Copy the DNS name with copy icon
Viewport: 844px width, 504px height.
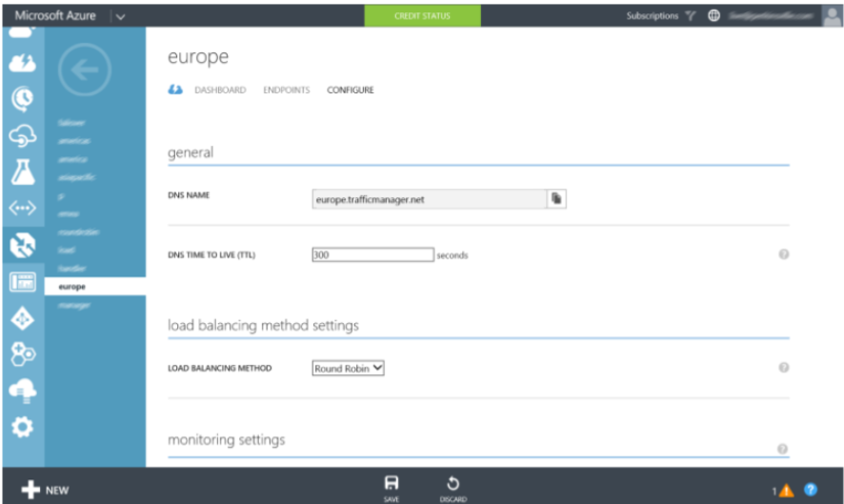(x=556, y=198)
